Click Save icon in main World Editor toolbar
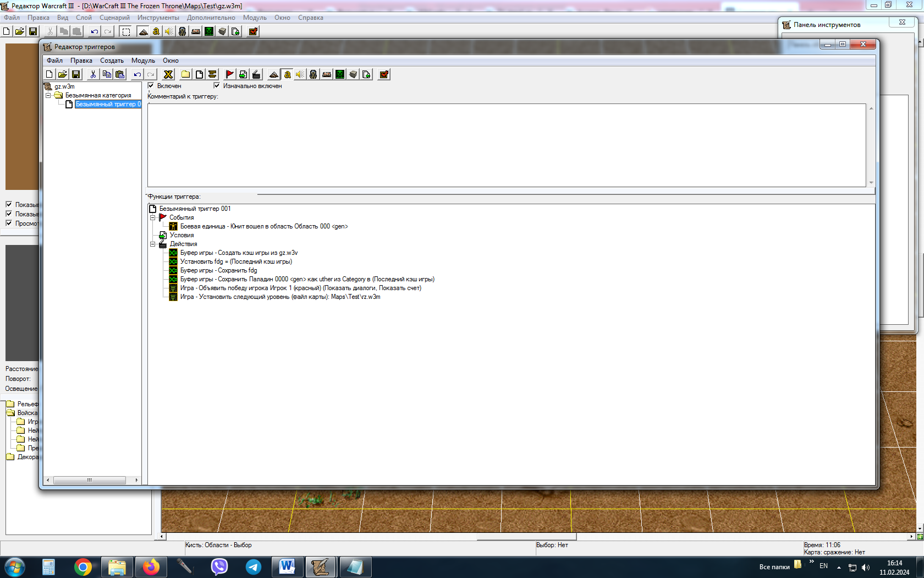Viewport: 924px width, 578px height. click(x=33, y=31)
